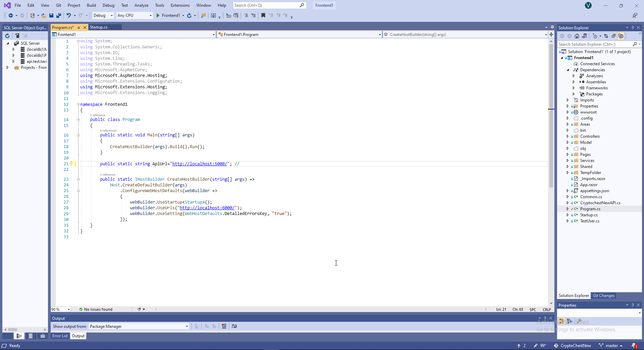Open the notifications bell in status bar
The image size is (644, 350).
[634, 346]
